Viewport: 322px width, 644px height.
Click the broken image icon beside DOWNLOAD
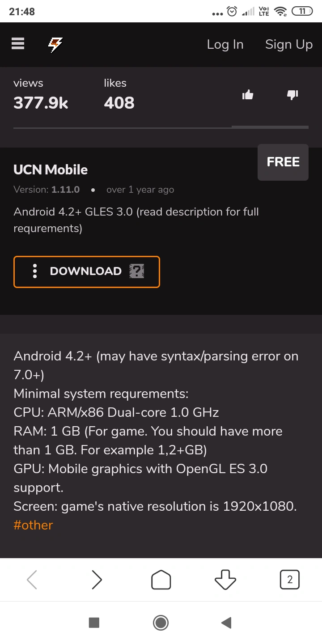coord(137,271)
